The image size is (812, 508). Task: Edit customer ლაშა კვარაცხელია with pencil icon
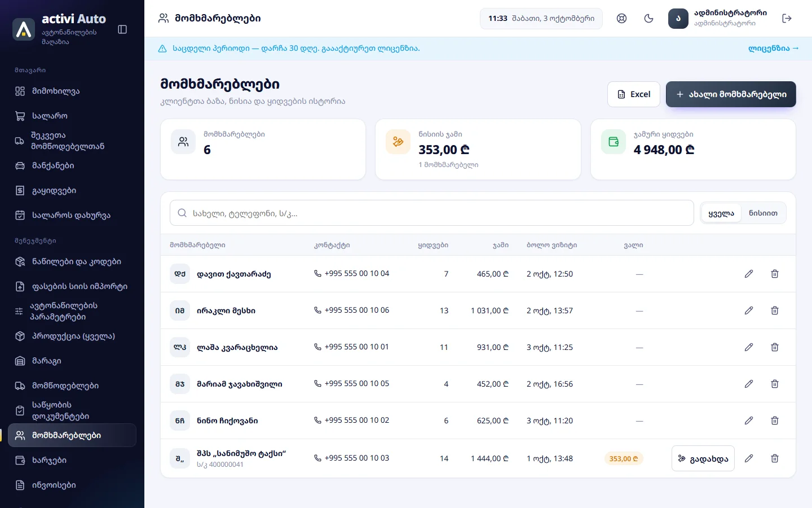(x=749, y=347)
